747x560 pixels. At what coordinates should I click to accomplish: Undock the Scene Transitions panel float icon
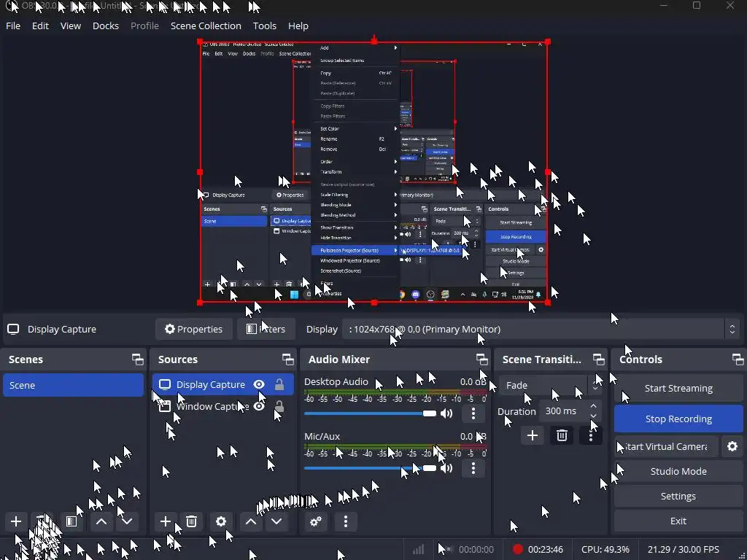[x=598, y=359]
